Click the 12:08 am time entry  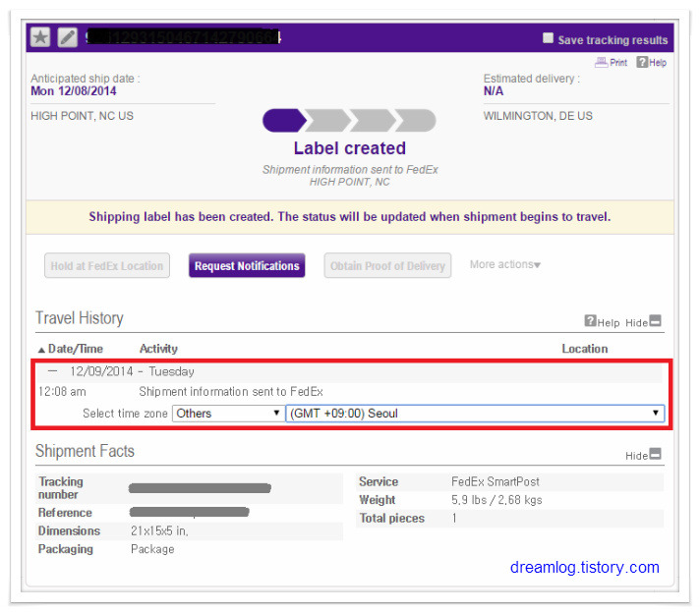point(62,392)
